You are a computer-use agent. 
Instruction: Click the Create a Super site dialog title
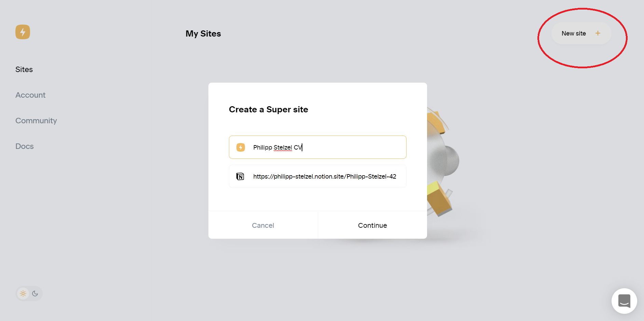click(x=268, y=109)
